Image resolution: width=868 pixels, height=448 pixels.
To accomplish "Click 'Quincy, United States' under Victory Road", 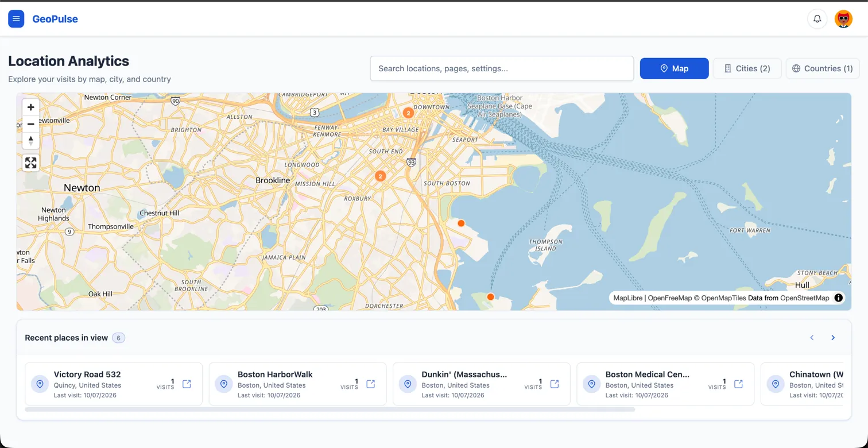I will (87, 385).
